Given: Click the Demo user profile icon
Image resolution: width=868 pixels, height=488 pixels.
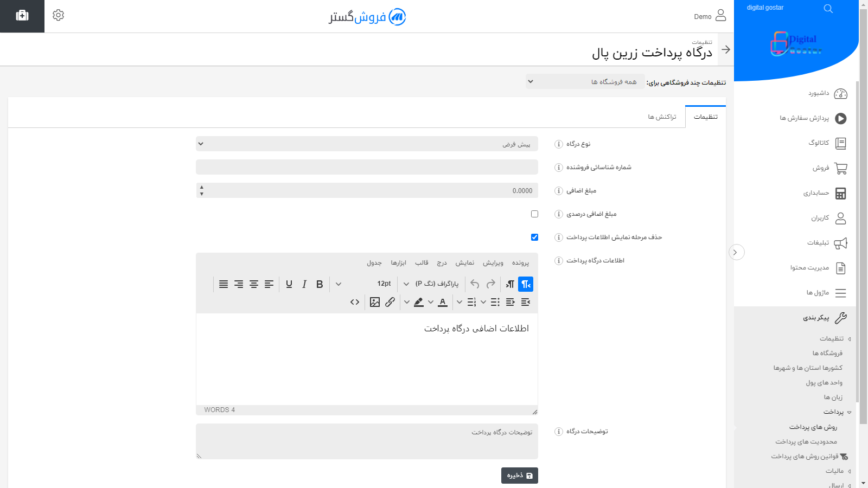Looking at the screenshot, I should pyautogui.click(x=720, y=15).
